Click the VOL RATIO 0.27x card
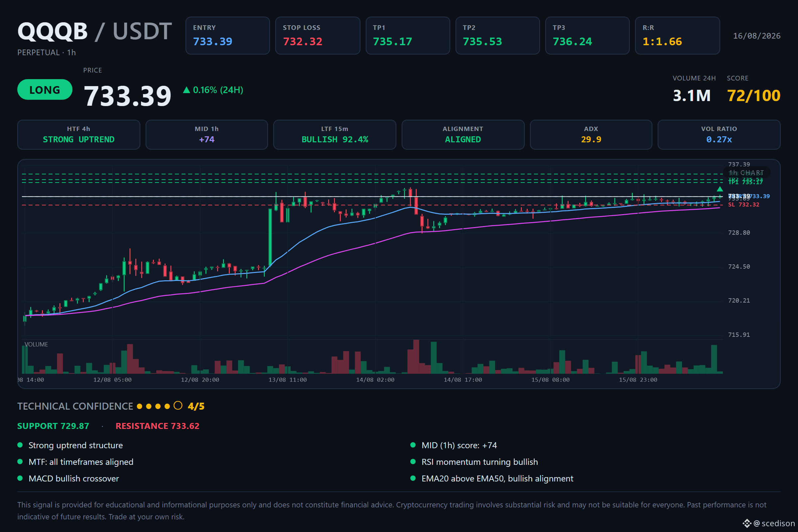This screenshot has height=532, width=798. pos(719,135)
